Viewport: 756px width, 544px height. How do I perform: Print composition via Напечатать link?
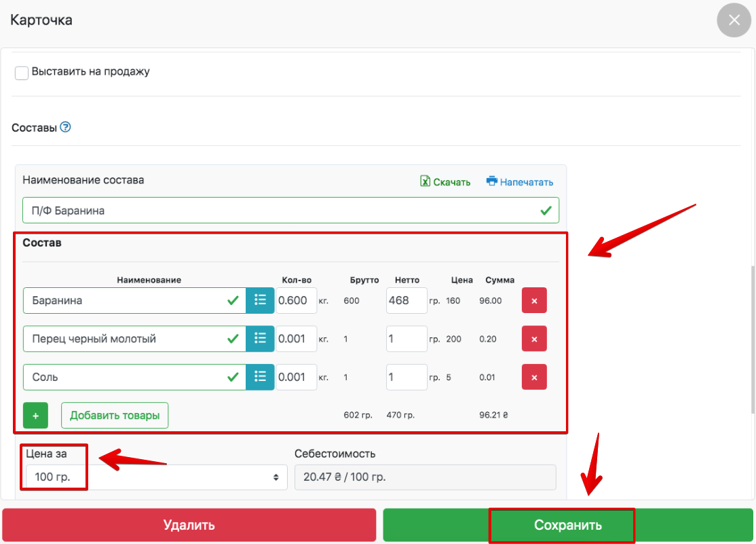pos(520,182)
